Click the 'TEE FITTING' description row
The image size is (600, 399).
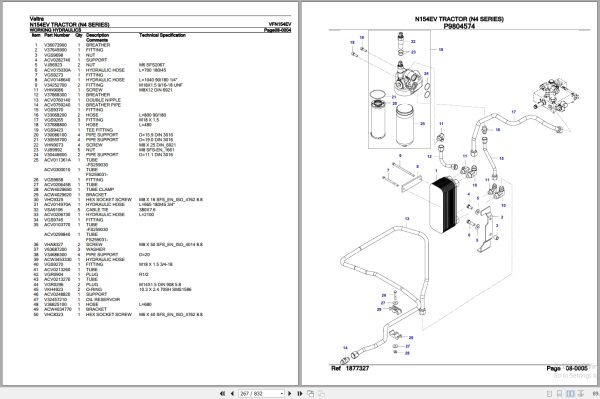[99, 130]
